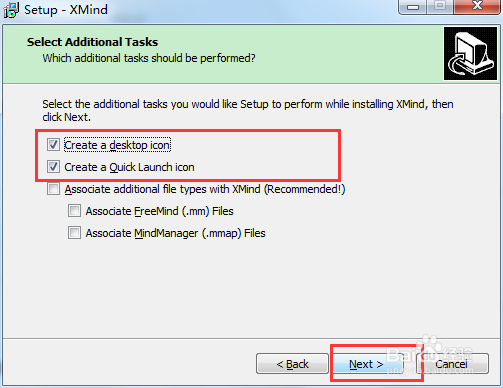Close the XMind Setup dialog
This screenshot has height=388, width=503.
[477, 6]
